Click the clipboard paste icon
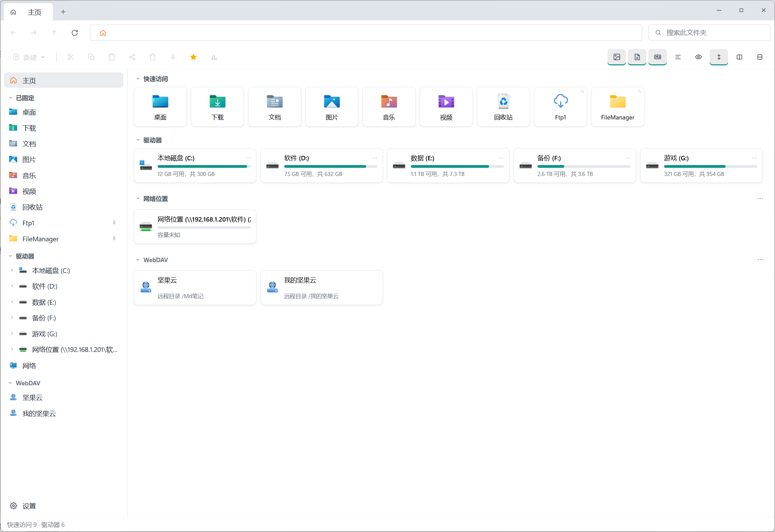Viewport: 775px width, 532px height. pyautogui.click(x=112, y=57)
